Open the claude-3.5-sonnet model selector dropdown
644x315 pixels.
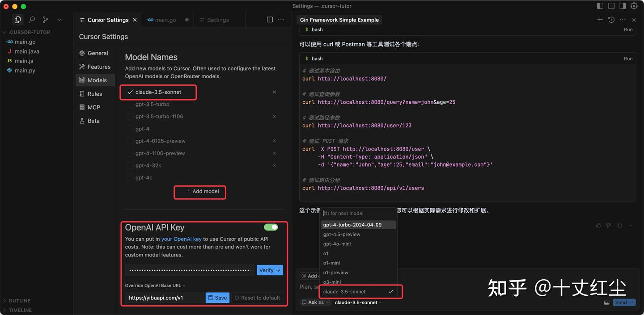[x=357, y=302]
